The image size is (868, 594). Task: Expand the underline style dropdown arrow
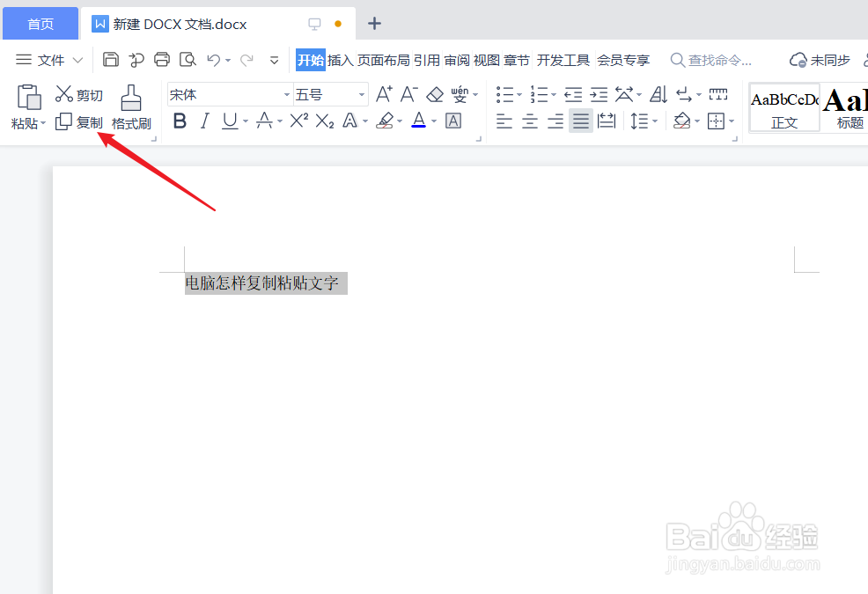pyautogui.click(x=246, y=121)
